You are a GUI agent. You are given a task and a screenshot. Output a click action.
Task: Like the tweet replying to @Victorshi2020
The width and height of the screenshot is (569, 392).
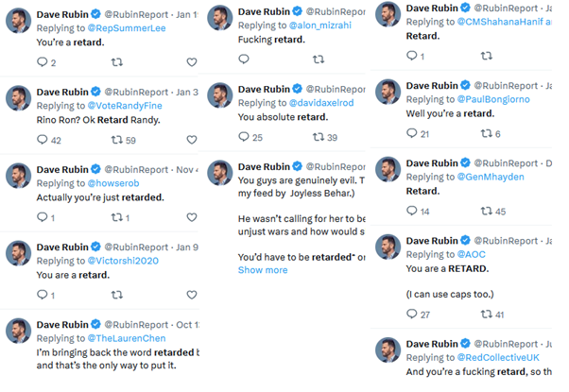click(x=192, y=295)
